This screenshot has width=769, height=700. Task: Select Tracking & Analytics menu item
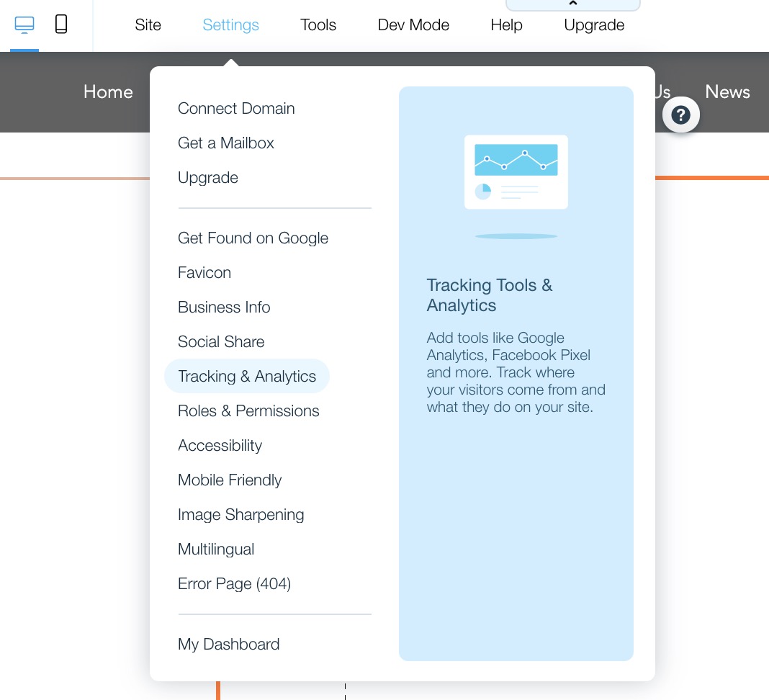coord(247,377)
